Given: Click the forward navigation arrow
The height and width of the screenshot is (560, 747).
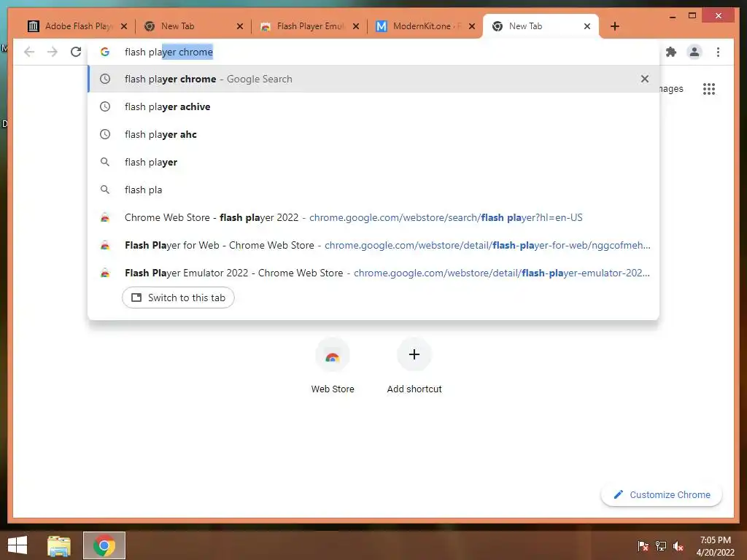Looking at the screenshot, I should coord(53,52).
